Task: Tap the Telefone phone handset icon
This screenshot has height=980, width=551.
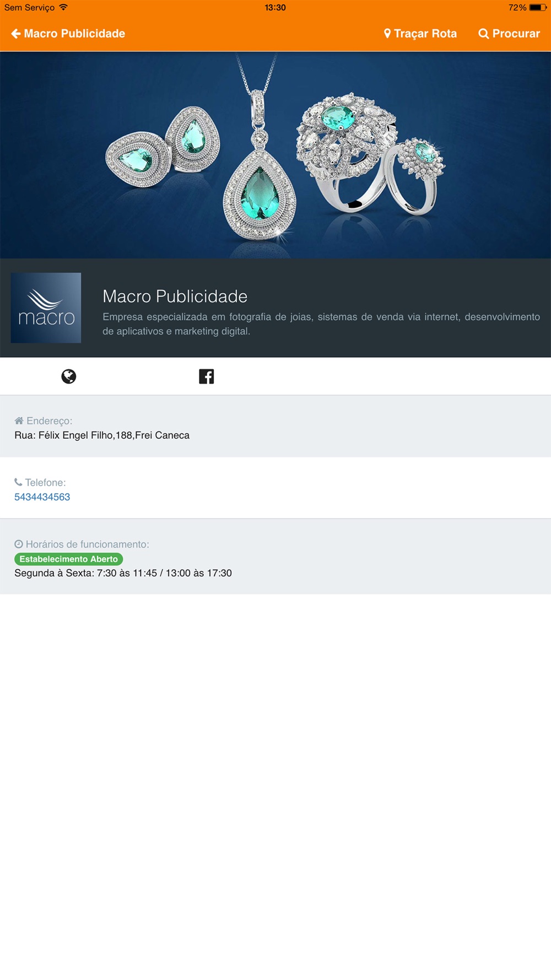Action: pyautogui.click(x=18, y=482)
